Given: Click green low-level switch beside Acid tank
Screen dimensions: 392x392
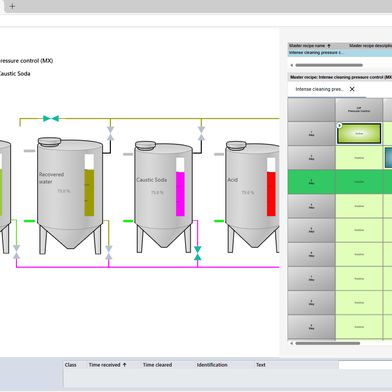Looking at the screenshot, I should pyautogui.click(x=219, y=221).
